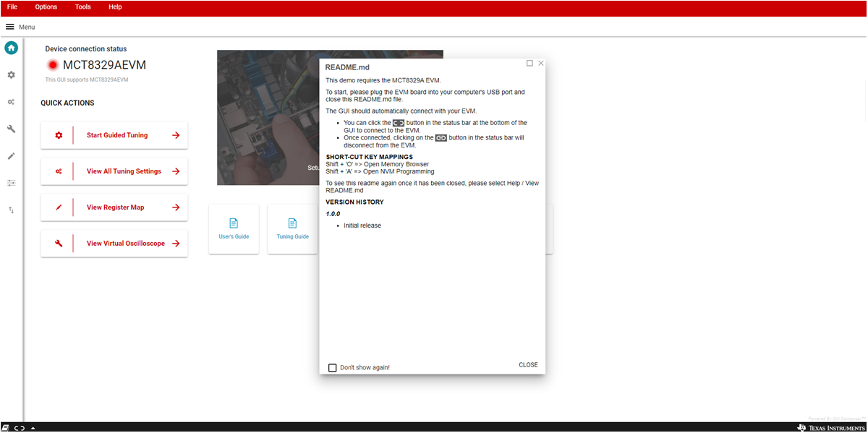Image resolution: width=868 pixels, height=433 pixels.
Task: Click the Home icon in the sidebar
Action: pos(11,48)
